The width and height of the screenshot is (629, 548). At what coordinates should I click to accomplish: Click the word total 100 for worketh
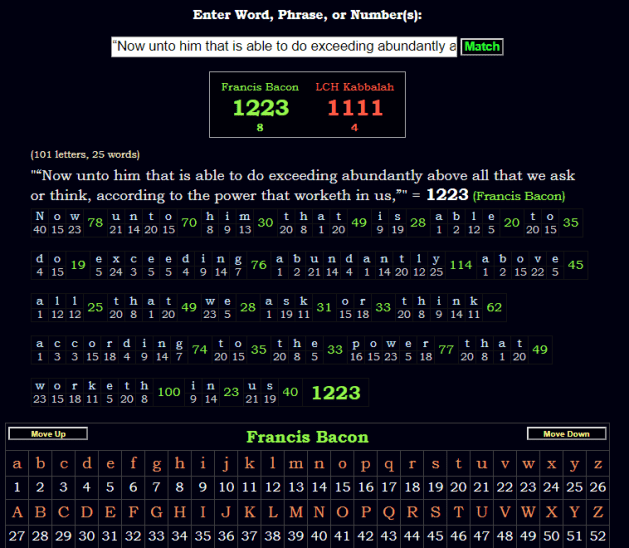(x=169, y=392)
